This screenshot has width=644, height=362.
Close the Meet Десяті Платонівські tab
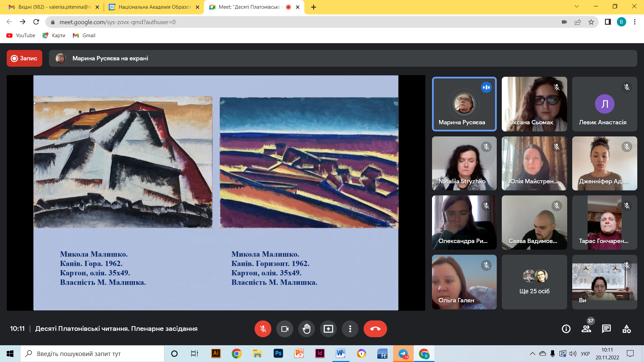point(298,7)
